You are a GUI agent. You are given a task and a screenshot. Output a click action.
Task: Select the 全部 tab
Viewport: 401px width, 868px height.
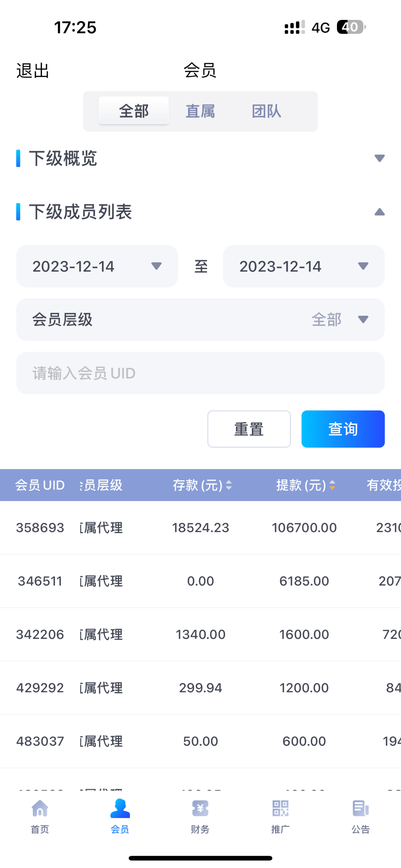click(134, 111)
